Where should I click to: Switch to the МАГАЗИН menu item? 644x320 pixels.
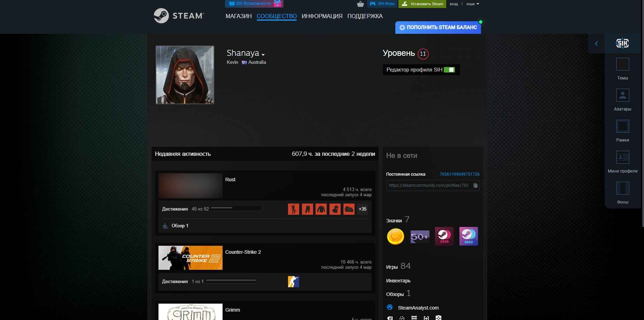pyautogui.click(x=239, y=16)
